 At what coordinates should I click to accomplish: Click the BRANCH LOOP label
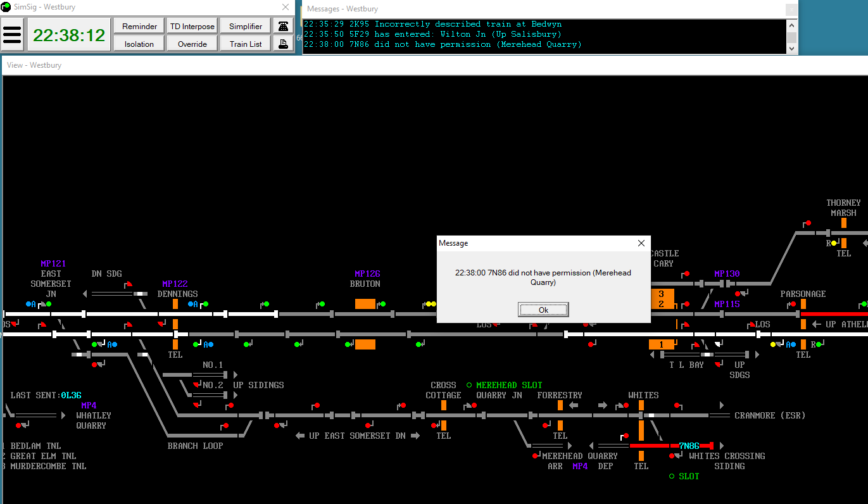point(195,446)
